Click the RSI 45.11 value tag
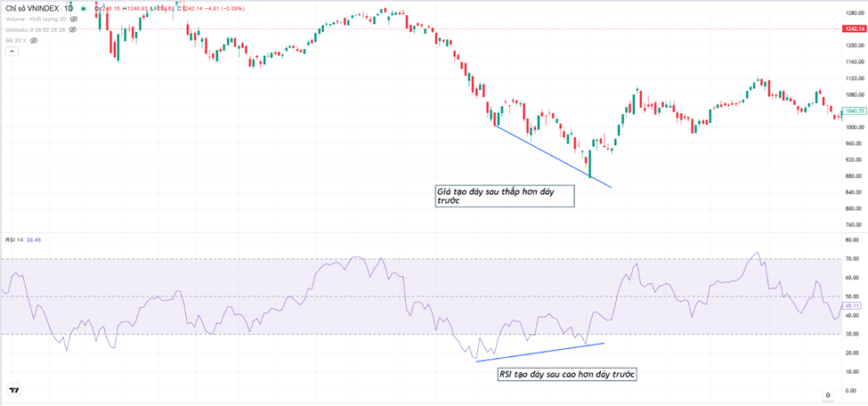 pyautogui.click(x=853, y=306)
